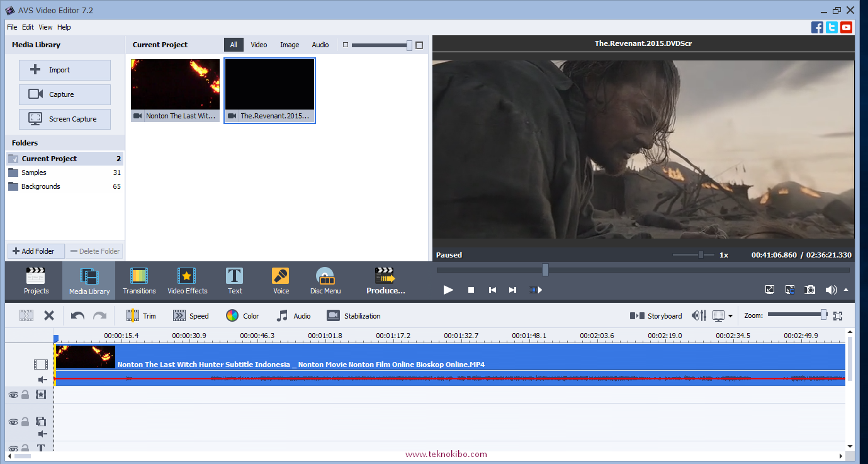Click the Import button
Viewport: 868px width, 464px height.
coord(64,69)
